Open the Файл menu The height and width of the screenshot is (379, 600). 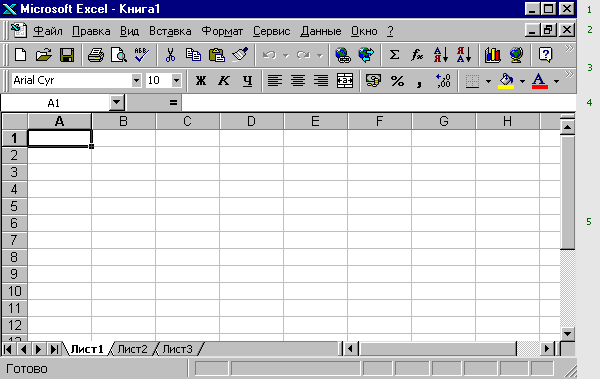pyautogui.click(x=47, y=31)
